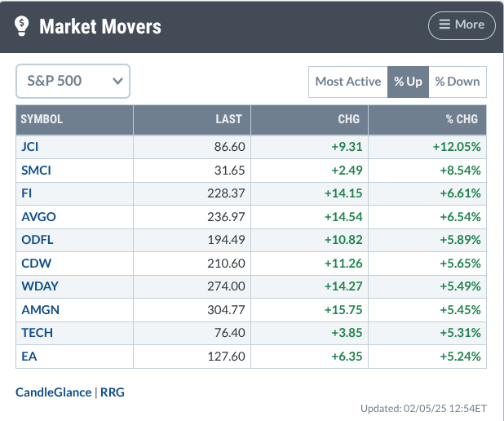Open the EA symbol link
The height and width of the screenshot is (421, 504).
click(29, 357)
